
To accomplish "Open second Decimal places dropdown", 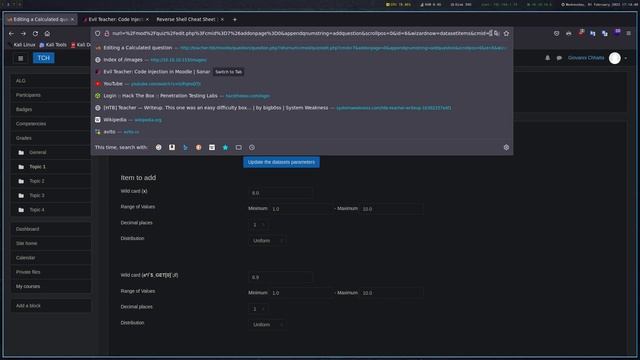I will pyautogui.click(x=259, y=309).
